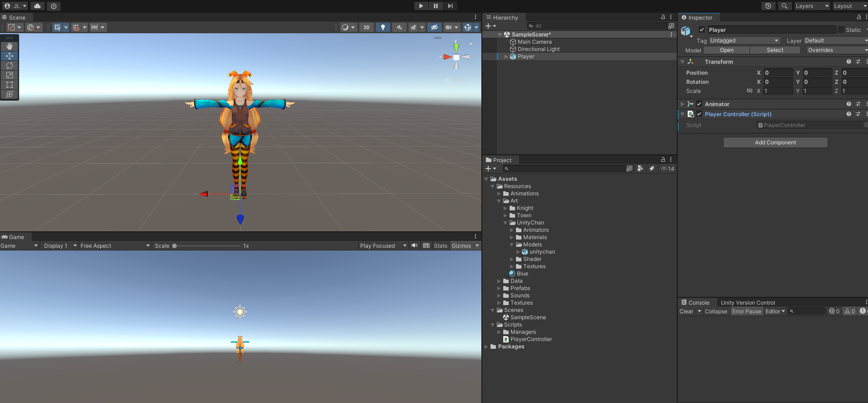Click the Pause button in the top toolbar
This screenshot has height=403, width=868.
point(435,6)
